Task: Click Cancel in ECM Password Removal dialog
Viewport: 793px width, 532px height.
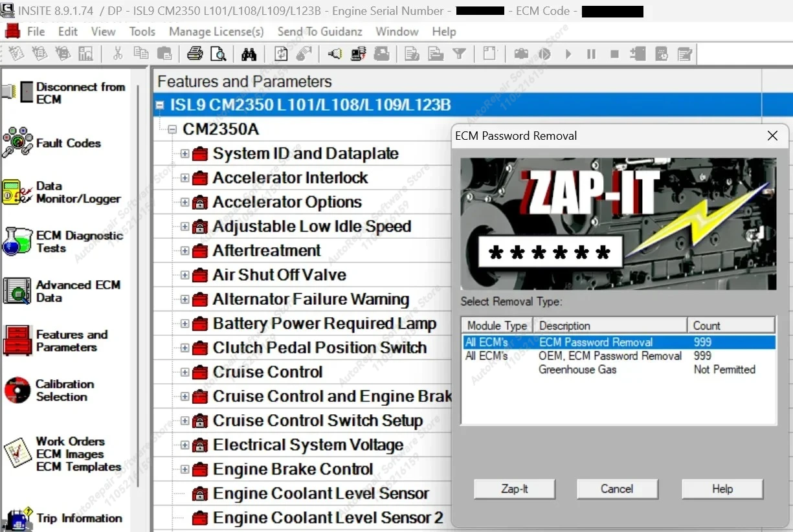Action: click(617, 489)
